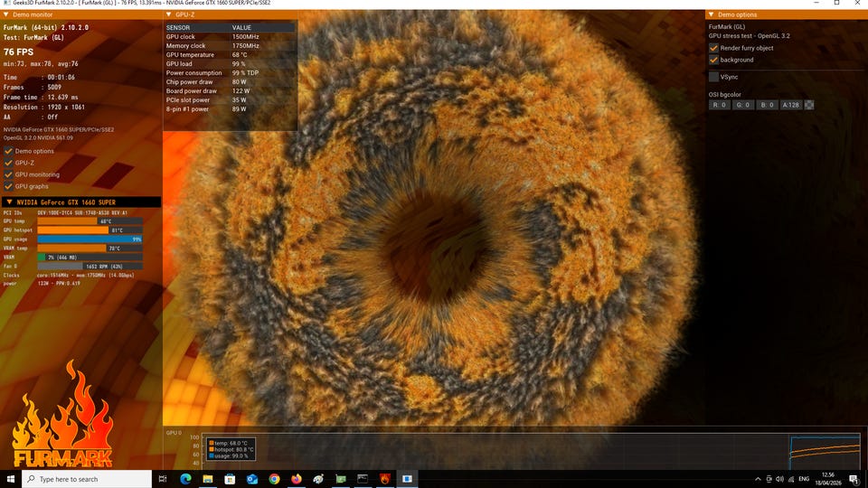Image resolution: width=868 pixels, height=488 pixels.
Task: Click the VRAM usage bar
Action: pyautogui.click(x=90, y=258)
